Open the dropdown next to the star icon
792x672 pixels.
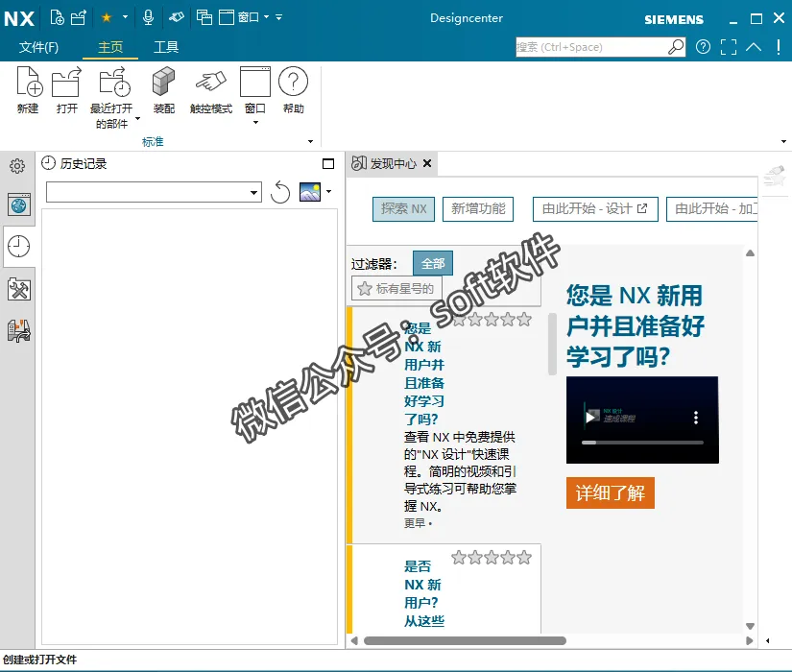click(125, 17)
